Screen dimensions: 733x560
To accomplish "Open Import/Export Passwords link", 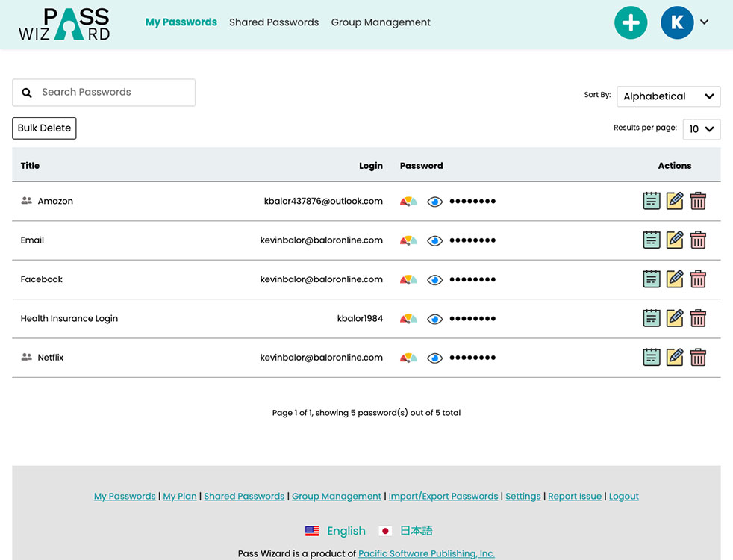I will click(443, 496).
